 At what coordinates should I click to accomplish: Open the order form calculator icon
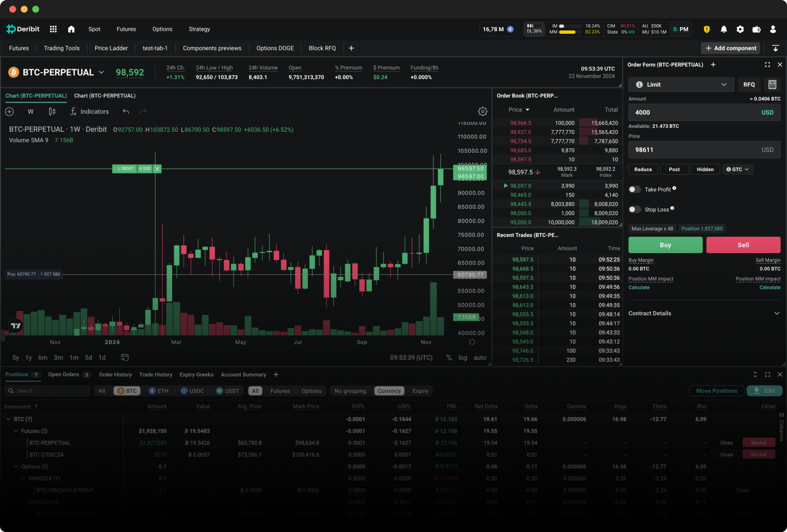point(772,85)
